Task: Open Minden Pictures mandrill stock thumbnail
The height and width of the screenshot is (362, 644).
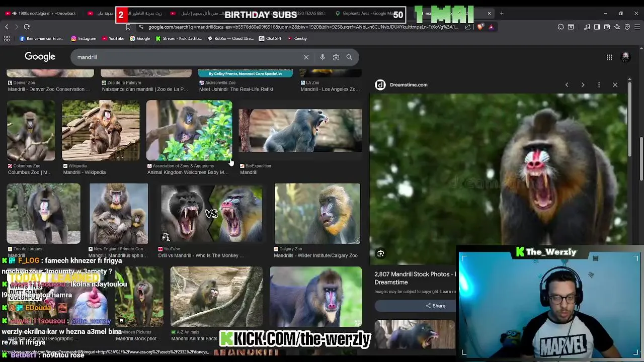Action: tap(139, 297)
